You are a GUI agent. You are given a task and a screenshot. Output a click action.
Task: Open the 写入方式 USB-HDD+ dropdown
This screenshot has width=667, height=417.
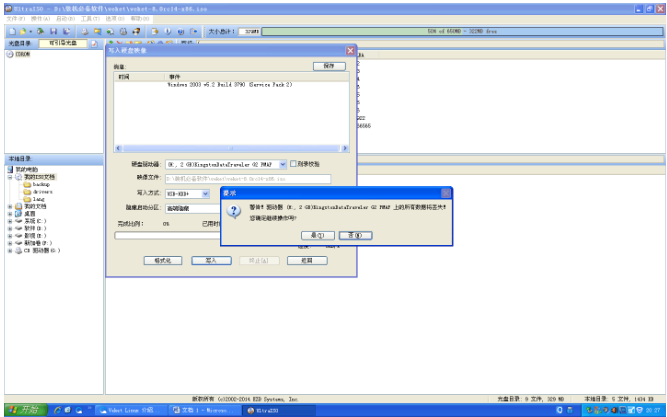coord(205,194)
